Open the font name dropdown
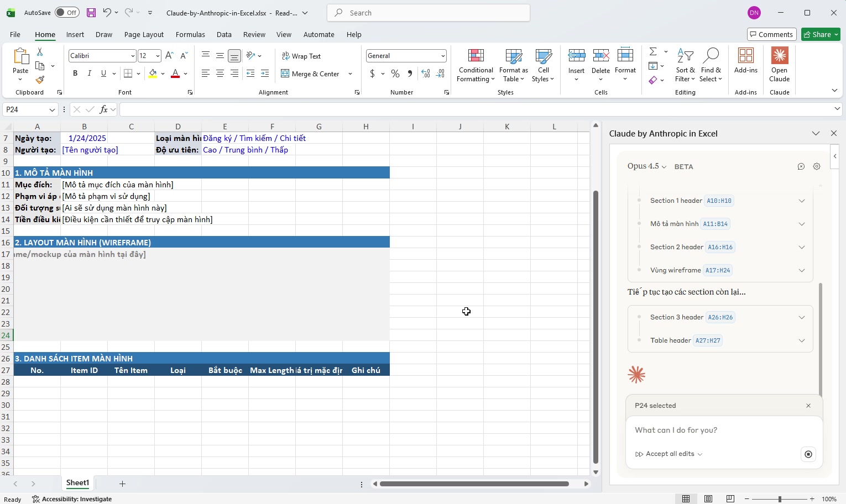Screen dimensions: 846x504 [x=133, y=56]
